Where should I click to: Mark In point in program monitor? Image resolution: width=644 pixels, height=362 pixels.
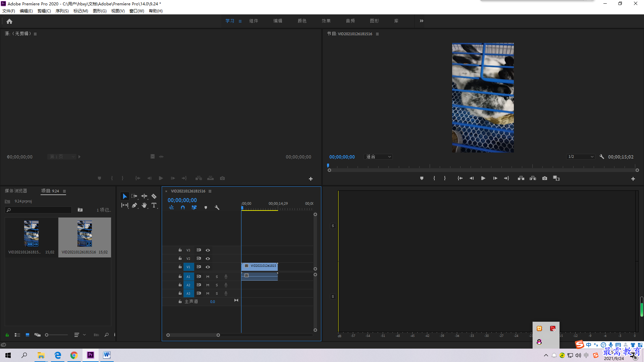pyautogui.click(x=434, y=178)
